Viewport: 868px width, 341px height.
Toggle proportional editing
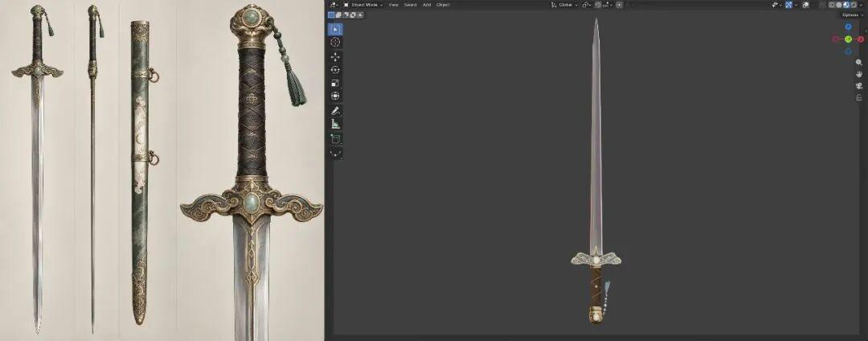pos(619,5)
